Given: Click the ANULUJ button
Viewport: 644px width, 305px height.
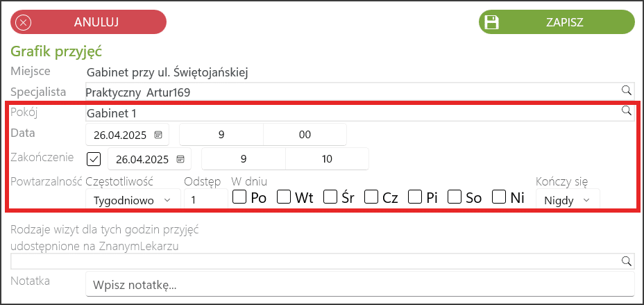Looking at the screenshot, I should 88,22.
